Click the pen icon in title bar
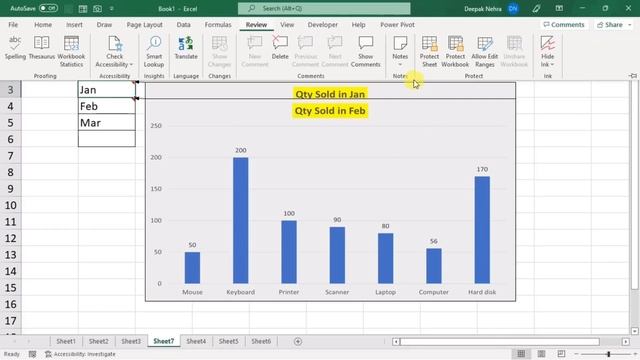 click(x=536, y=8)
